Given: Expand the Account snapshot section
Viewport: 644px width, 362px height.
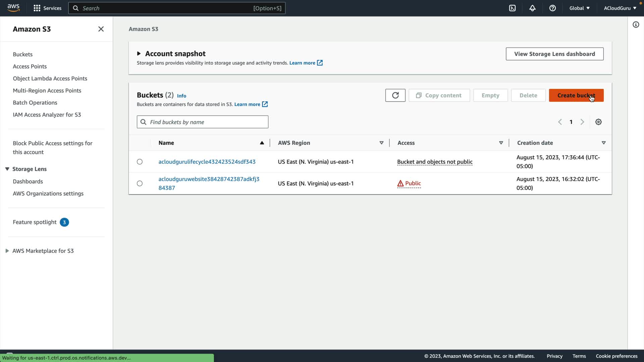Looking at the screenshot, I should pos(139,54).
